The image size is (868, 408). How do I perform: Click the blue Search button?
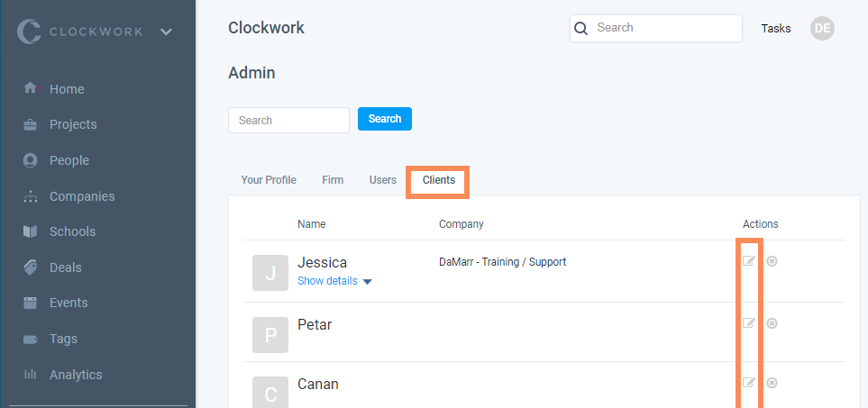[385, 119]
